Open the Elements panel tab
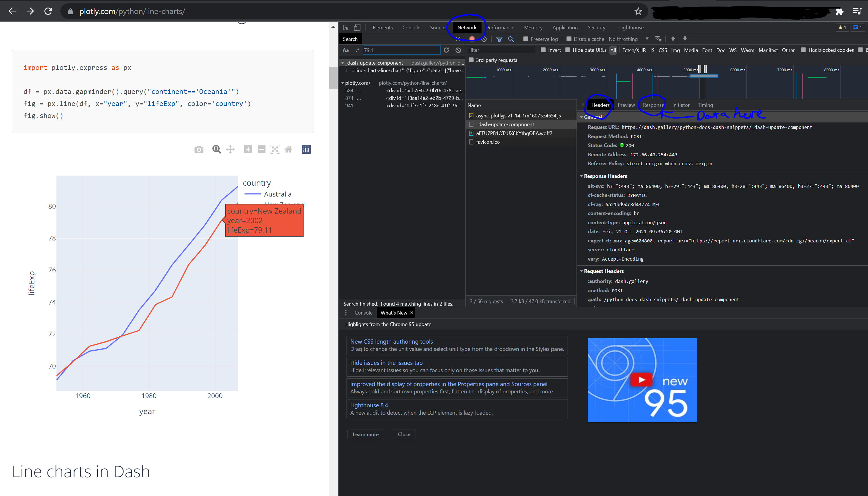This screenshot has width=868, height=496. click(383, 28)
